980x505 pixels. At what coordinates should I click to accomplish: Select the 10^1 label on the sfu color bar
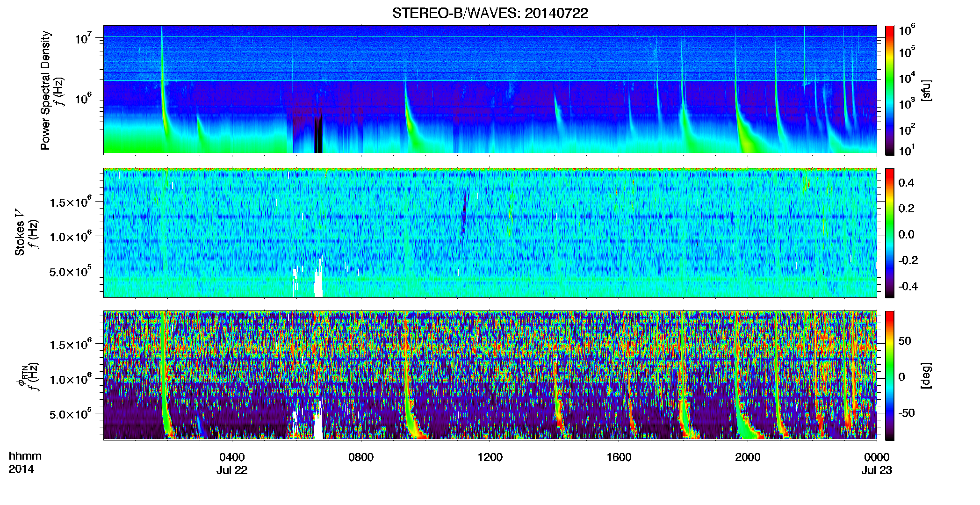click(907, 150)
